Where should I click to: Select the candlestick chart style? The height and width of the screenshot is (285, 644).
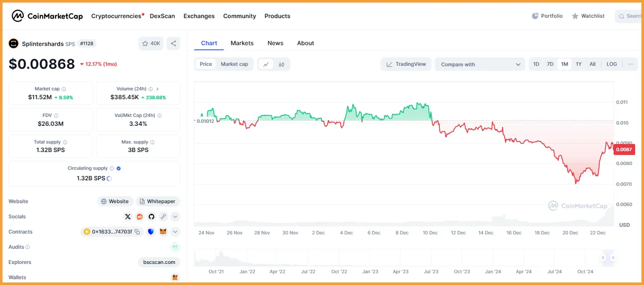(x=282, y=64)
